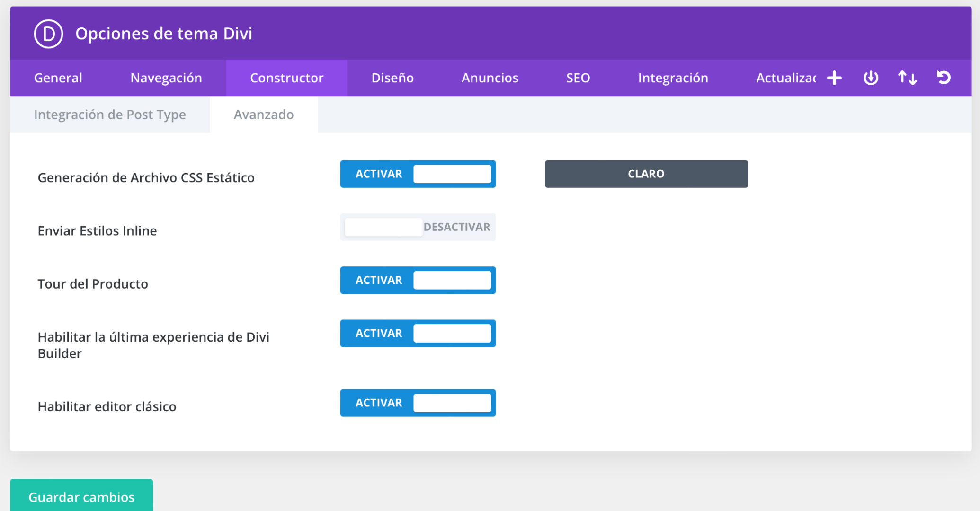
Task: Toggle the Habilitar editor clásico switch
Action: (x=418, y=403)
